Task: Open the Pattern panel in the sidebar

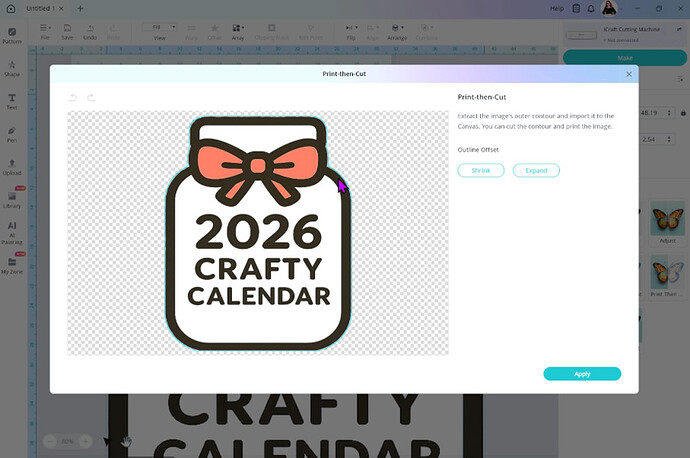Action: 12,36
